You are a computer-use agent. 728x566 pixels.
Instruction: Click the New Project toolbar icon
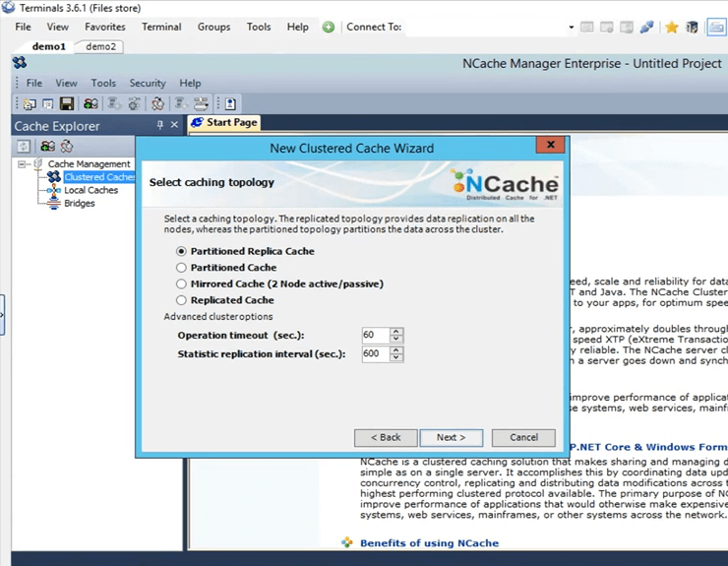(x=30, y=103)
